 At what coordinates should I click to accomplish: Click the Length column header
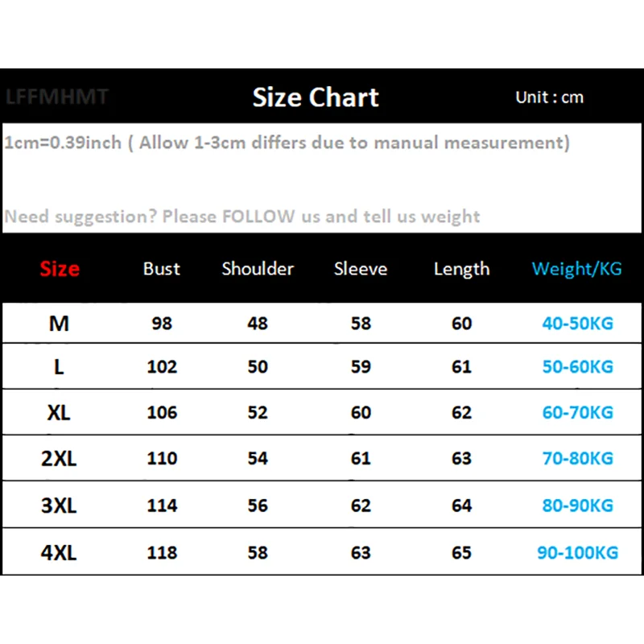pyautogui.click(x=461, y=269)
